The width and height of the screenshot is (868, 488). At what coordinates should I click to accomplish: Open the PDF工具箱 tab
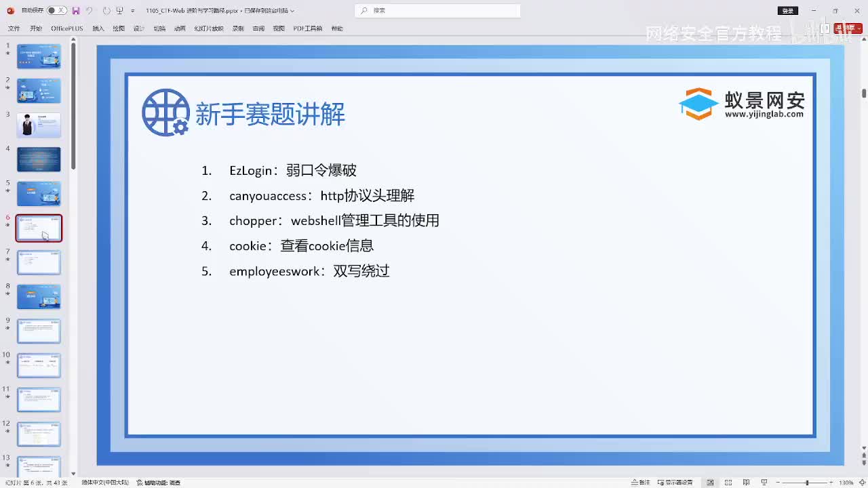coord(308,28)
